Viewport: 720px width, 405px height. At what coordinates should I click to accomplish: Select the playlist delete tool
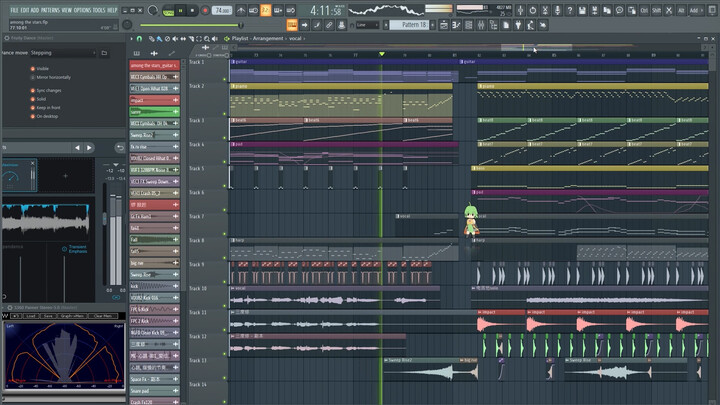[x=167, y=39]
